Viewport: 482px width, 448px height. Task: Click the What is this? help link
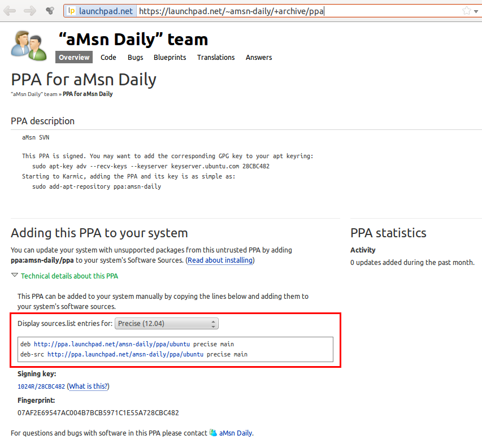[x=88, y=386]
